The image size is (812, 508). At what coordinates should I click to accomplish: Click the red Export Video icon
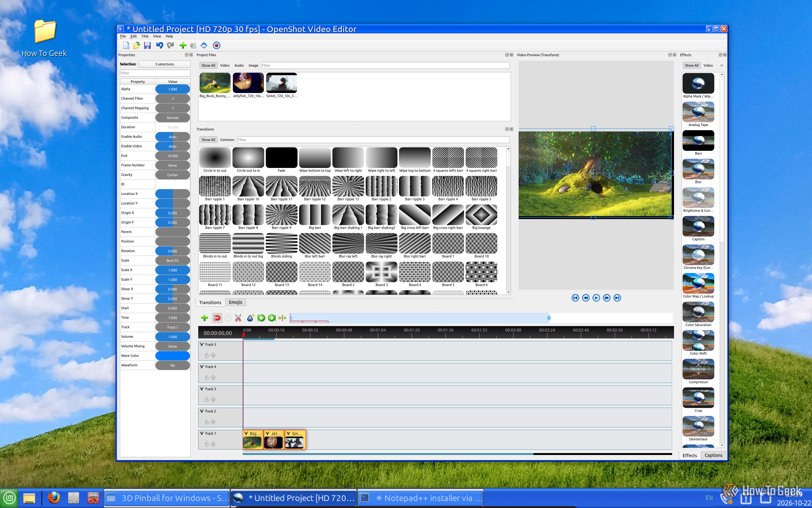coord(217,45)
